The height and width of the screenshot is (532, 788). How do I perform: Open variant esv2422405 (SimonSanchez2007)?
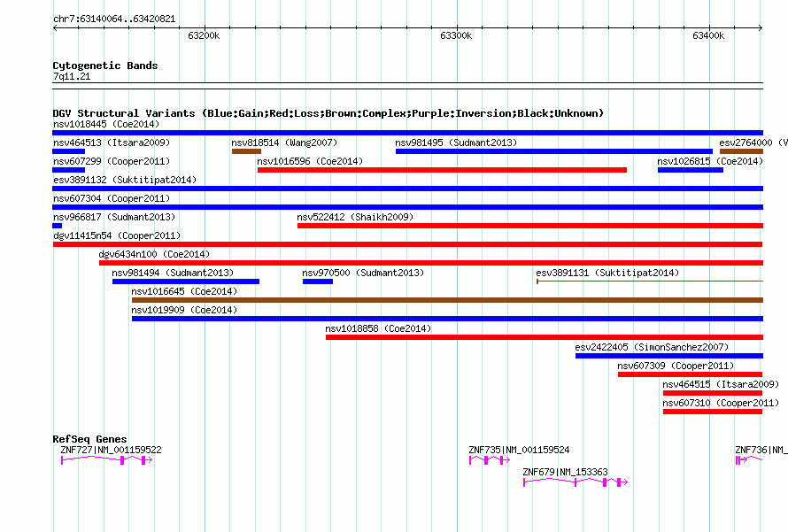668,356
